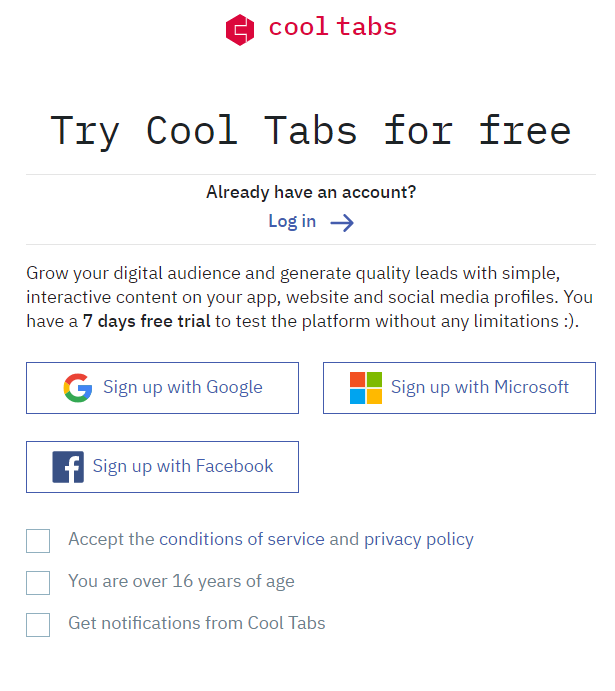Choose Sign up with Microsoft

coord(459,388)
